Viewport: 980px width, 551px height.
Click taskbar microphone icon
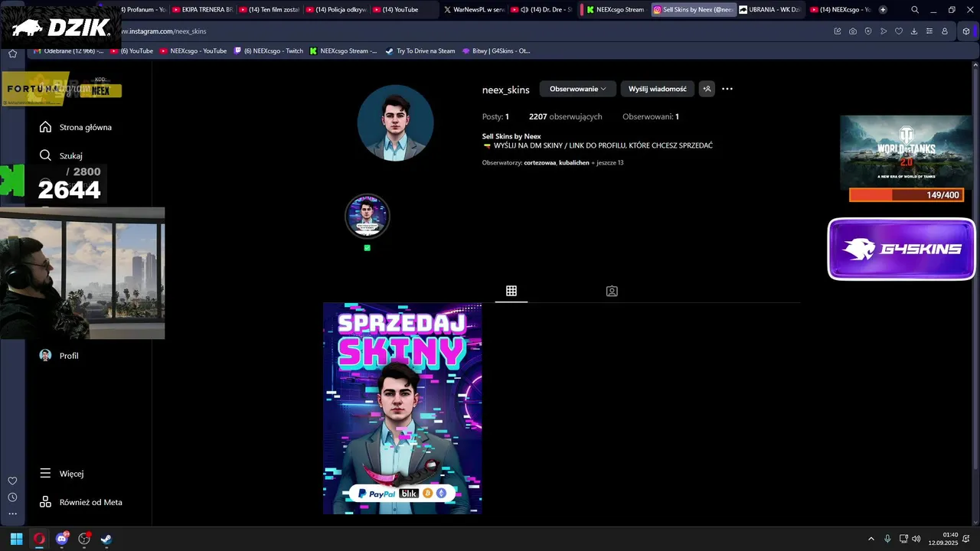pyautogui.click(x=887, y=539)
